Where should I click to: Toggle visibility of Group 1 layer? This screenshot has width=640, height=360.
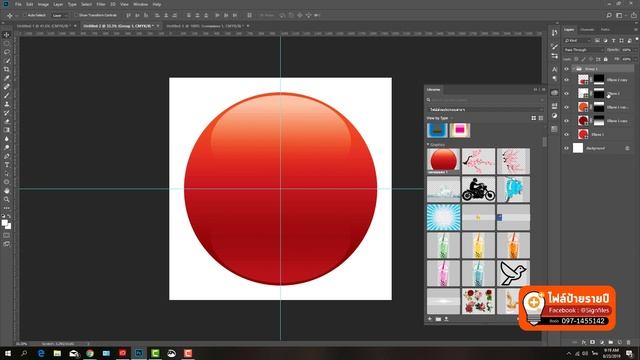tap(566, 69)
